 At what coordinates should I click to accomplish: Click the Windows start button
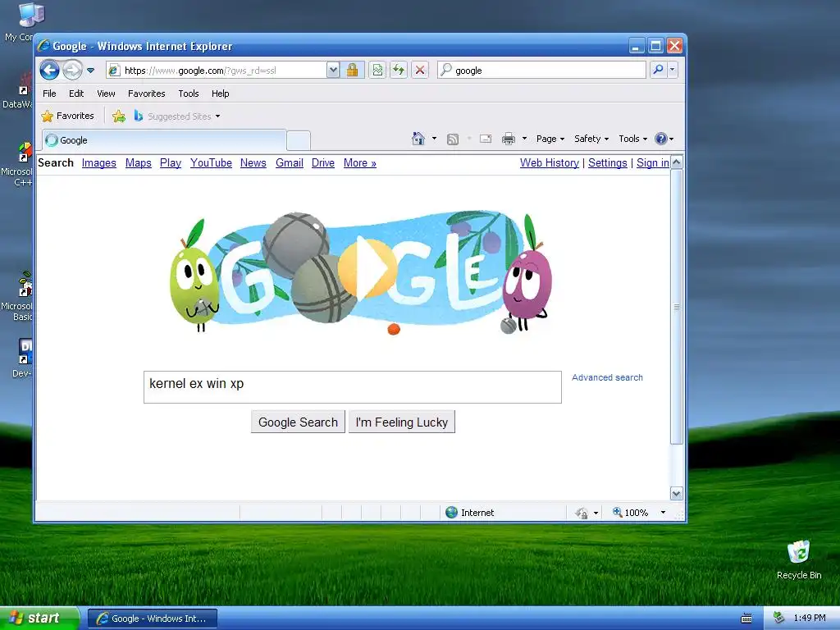39,618
